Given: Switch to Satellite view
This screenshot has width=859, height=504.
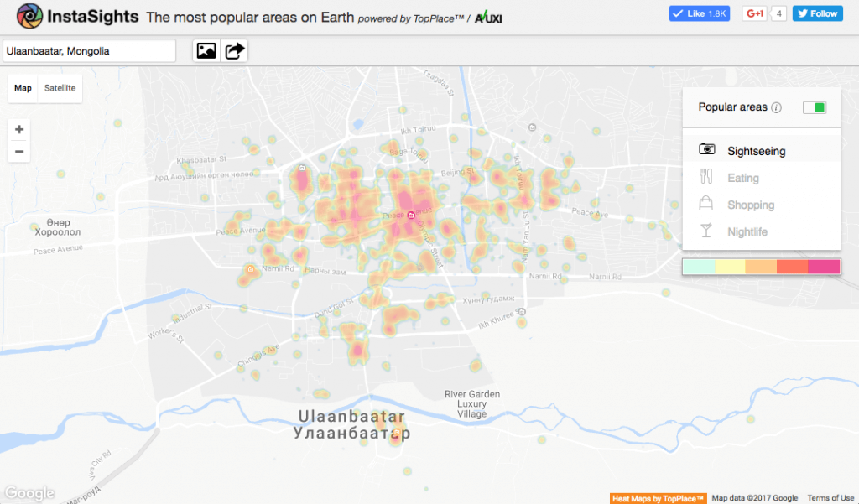Looking at the screenshot, I should tap(60, 88).
